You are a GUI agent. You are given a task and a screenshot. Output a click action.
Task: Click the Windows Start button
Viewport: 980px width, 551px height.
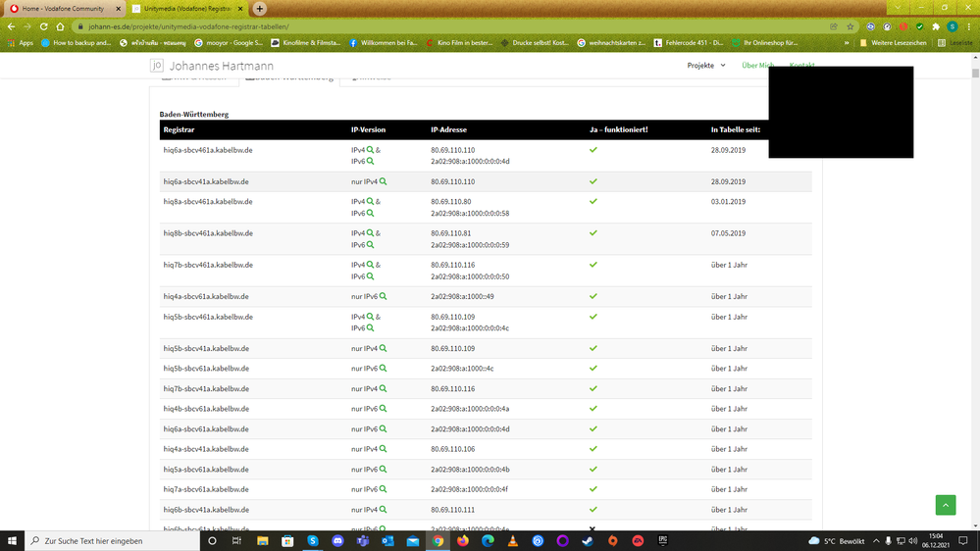point(12,541)
